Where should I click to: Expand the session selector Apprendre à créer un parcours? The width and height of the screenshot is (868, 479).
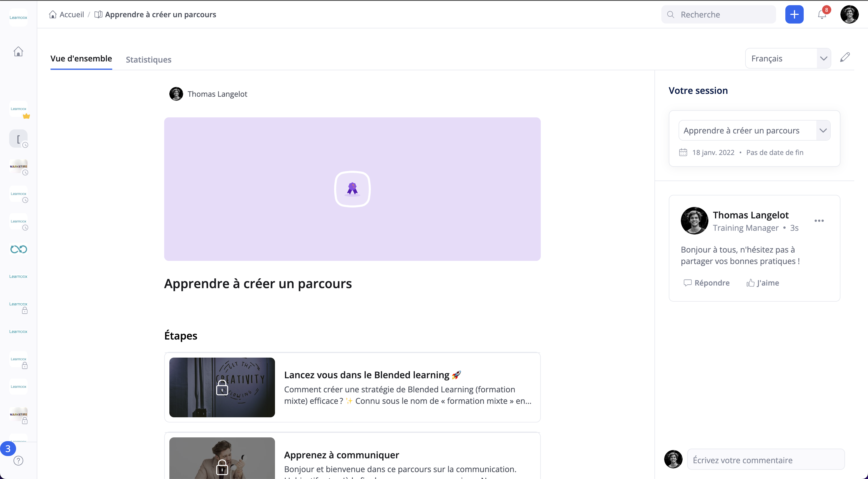754,130
